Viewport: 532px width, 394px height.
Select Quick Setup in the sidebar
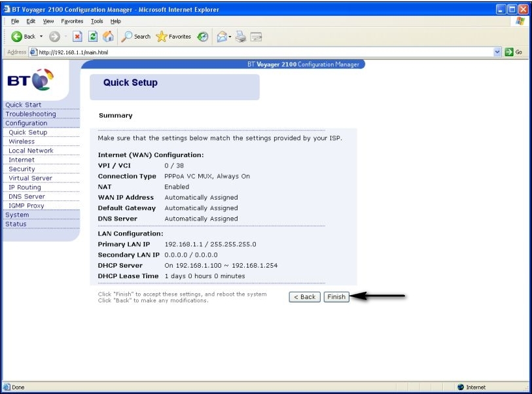pyautogui.click(x=28, y=132)
